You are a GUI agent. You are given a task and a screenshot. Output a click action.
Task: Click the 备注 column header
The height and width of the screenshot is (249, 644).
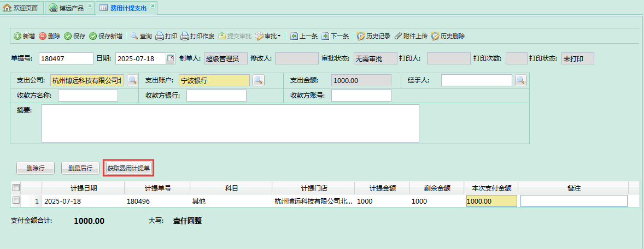coord(573,188)
